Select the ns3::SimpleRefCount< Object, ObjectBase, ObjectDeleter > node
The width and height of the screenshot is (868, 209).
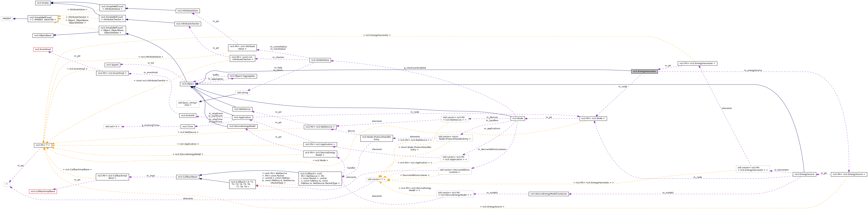click(112, 30)
